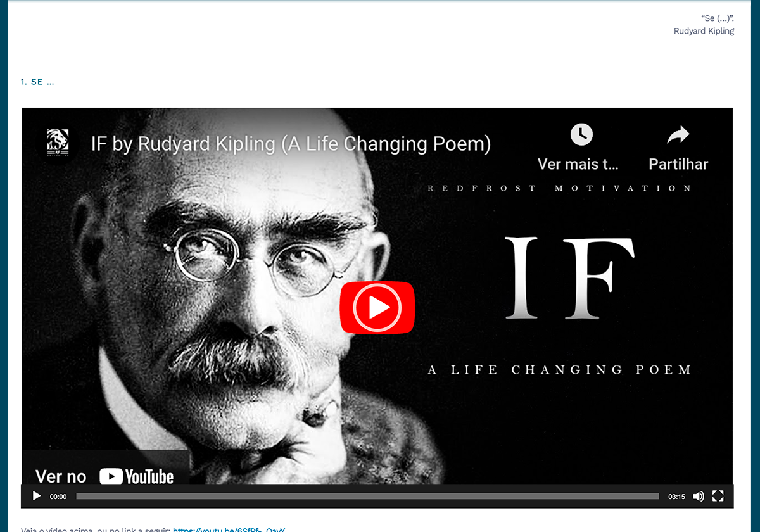Start video with red YouTube play button
The width and height of the screenshot is (760, 532).
point(377,307)
